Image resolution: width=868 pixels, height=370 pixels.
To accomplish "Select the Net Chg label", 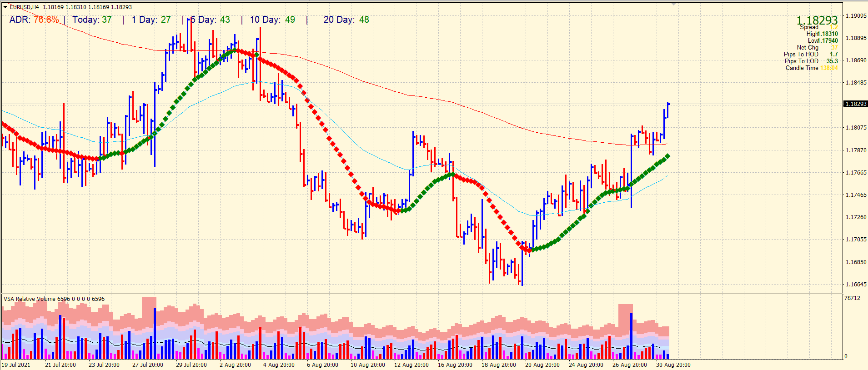I will (807, 47).
